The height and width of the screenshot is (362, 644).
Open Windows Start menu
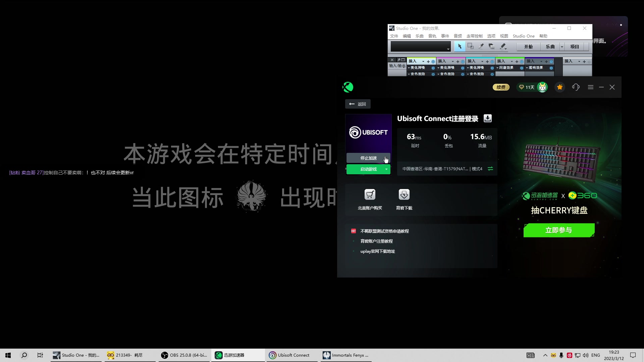click(x=8, y=355)
